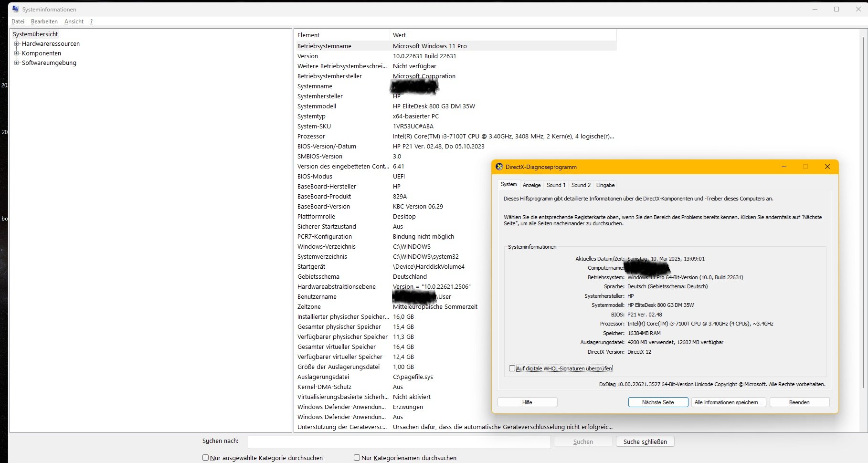Select the Betriebssystemname row

456,46
